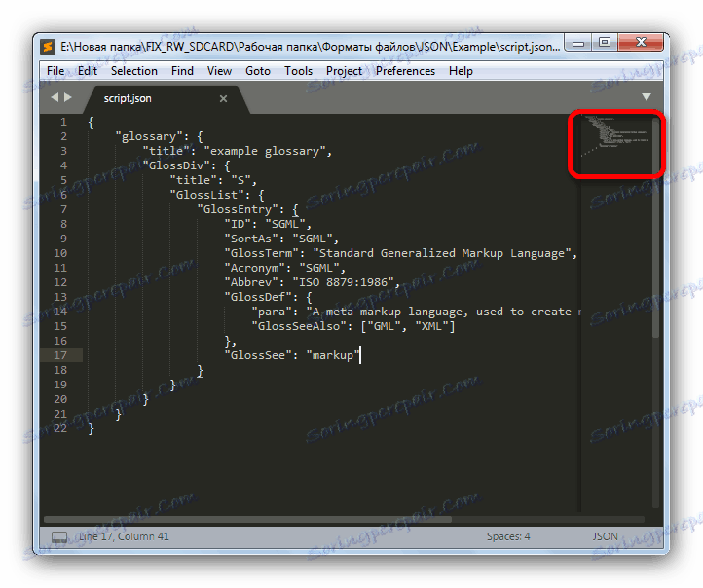Open the Tools menu
Image resolution: width=703 pixels, height=588 pixels.
(298, 71)
